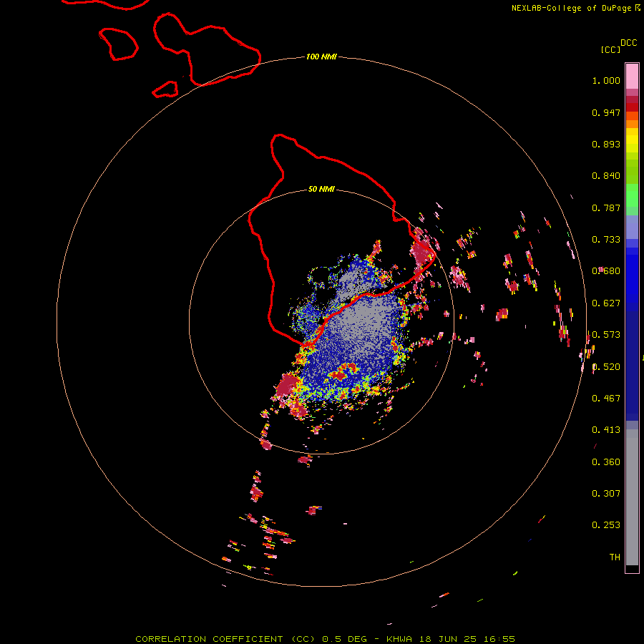The height and width of the screenshot is (644, 644).
Task: Click the 0.413 legend value
Action: coord(606,430)
